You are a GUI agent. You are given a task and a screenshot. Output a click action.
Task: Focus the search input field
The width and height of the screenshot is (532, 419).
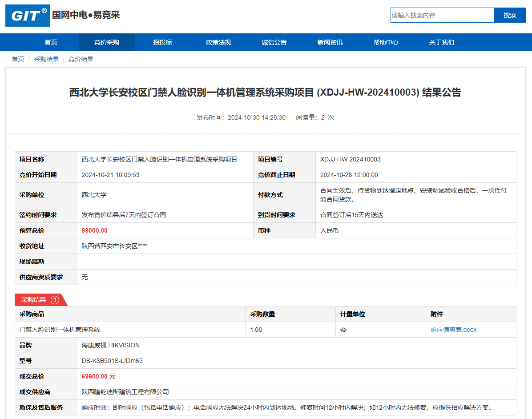tap(442, 15)
